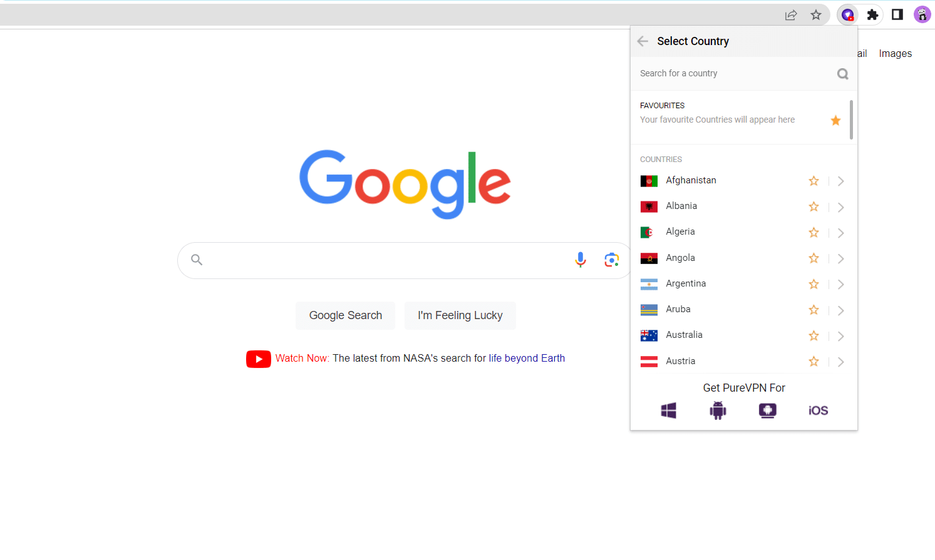Click the Google Search button
935x560 pixels.
(x=346, y=315)
